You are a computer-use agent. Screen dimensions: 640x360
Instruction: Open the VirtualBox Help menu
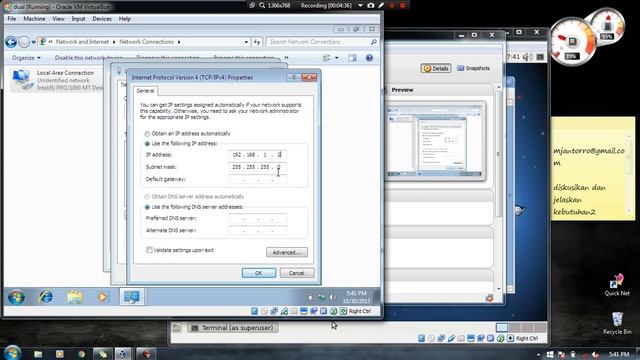tap(124, 19)
